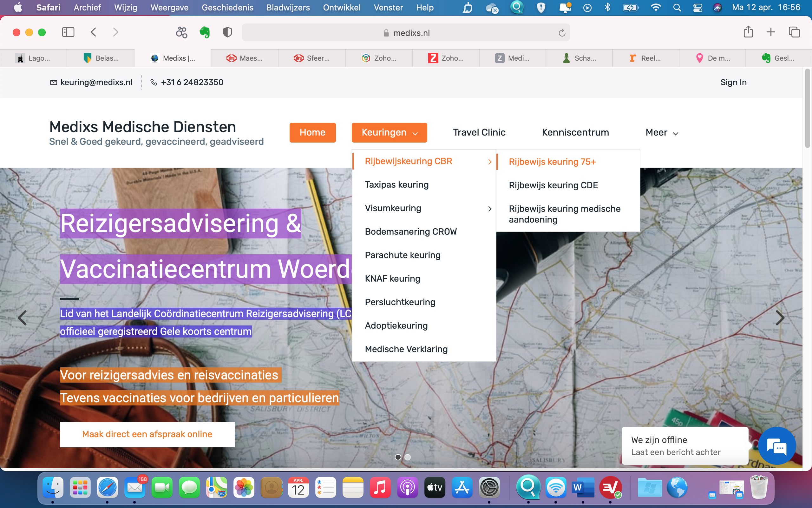Image resolution: width=812 pixels, height=508 pixels.
Task: Select Medische Verklaring menu entry
Action: pos(424,350)
